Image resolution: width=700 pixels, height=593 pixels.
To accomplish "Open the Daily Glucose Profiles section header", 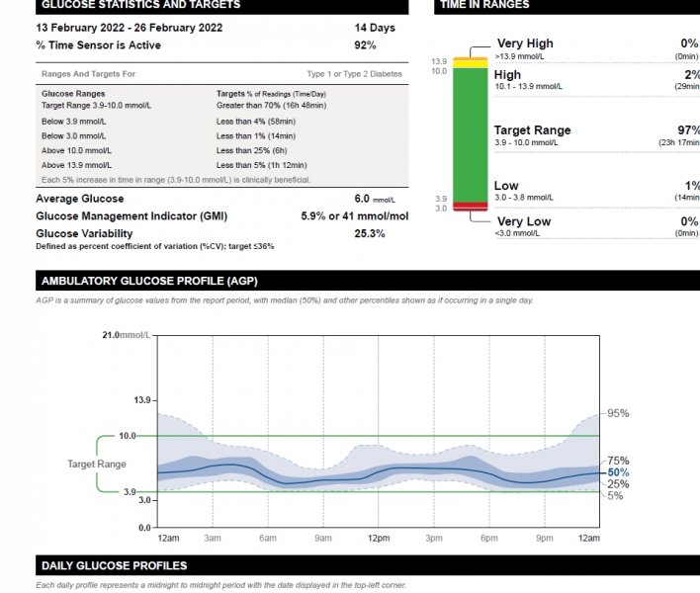I will (x=114, y=565).
